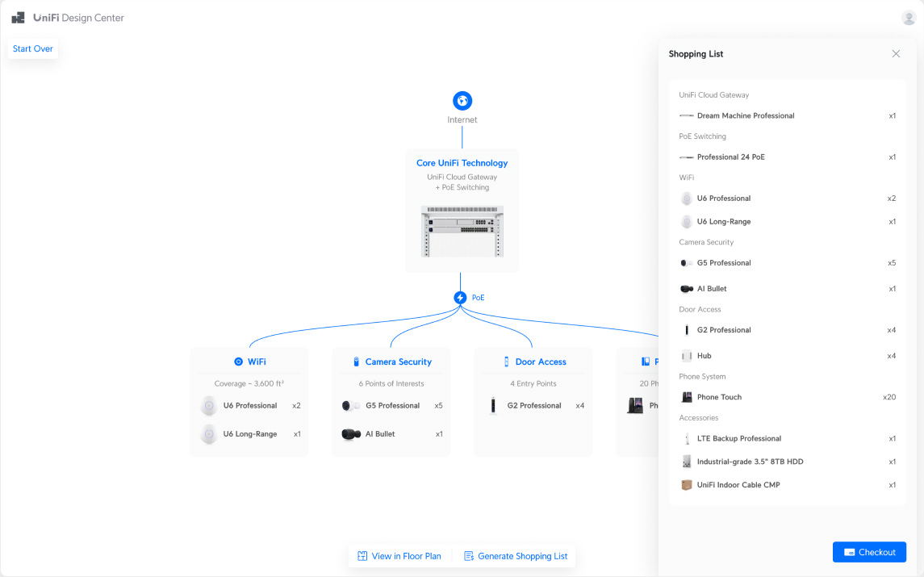
Task: Click the PoE label text
Action: pos(478,298)
